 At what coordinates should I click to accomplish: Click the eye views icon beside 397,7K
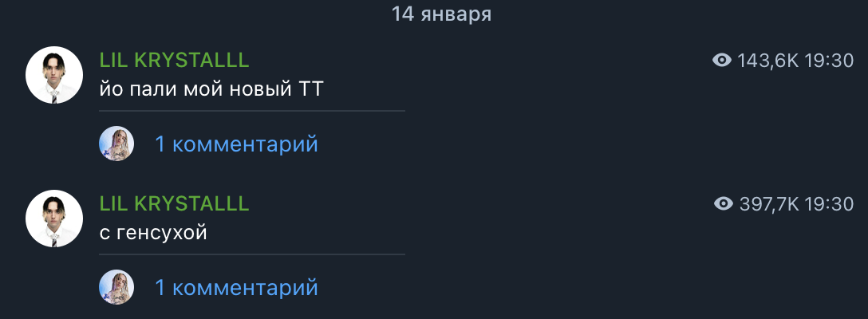(724, 204)
